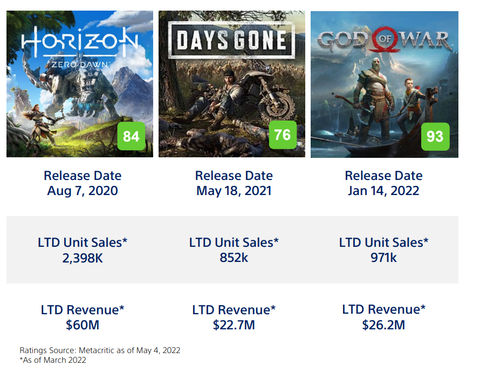Click the Days Gone boxed logo title

click(231, 40)
